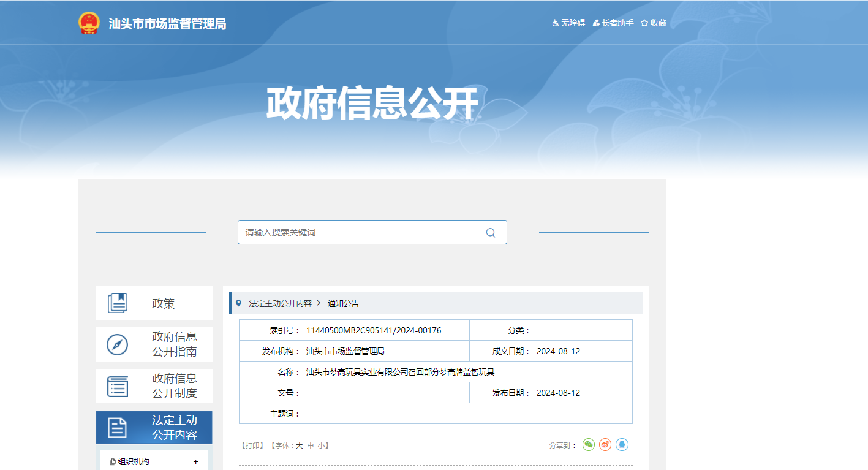Share the notice to QQ
868x470 pixels.
coord(622,445)
